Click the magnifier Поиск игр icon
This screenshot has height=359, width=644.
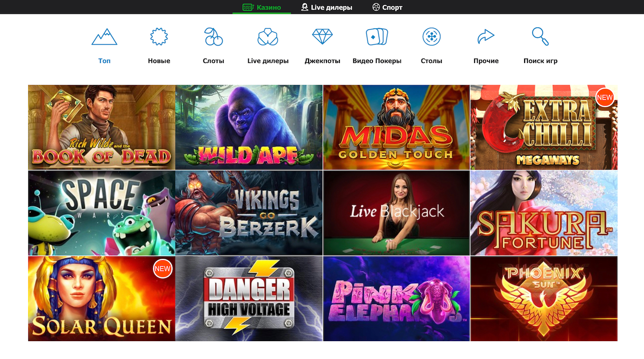pos(540,37)
